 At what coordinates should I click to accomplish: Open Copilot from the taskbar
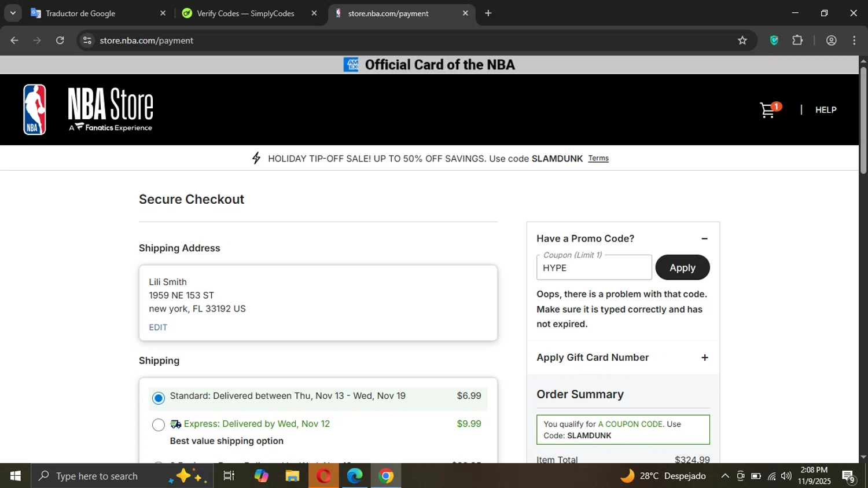[x=261, y=476]
